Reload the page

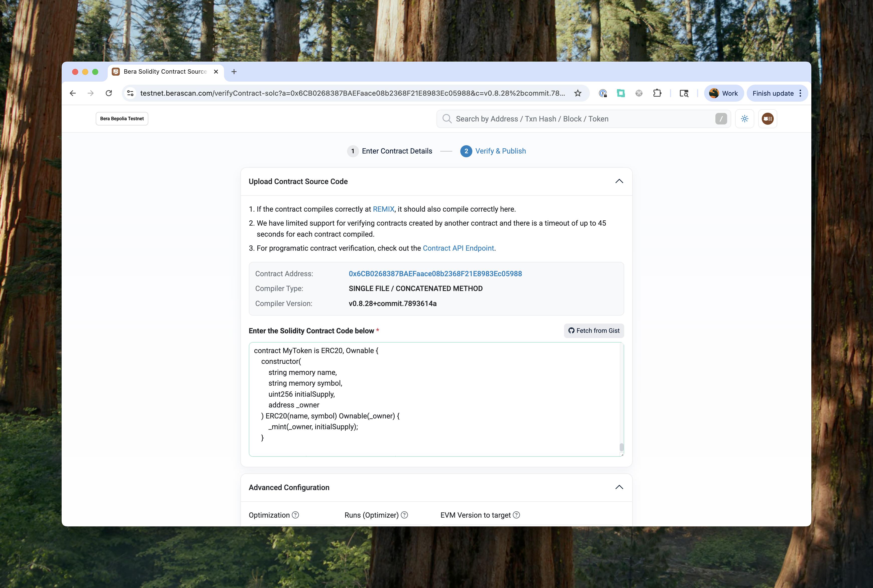click(x=109, y=93)
